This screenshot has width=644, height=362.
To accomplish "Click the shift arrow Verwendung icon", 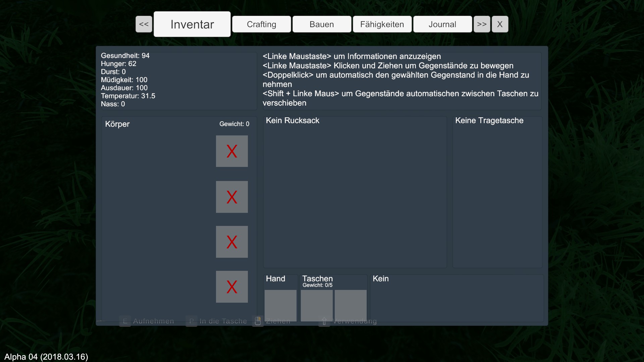I will coord(324,321).
